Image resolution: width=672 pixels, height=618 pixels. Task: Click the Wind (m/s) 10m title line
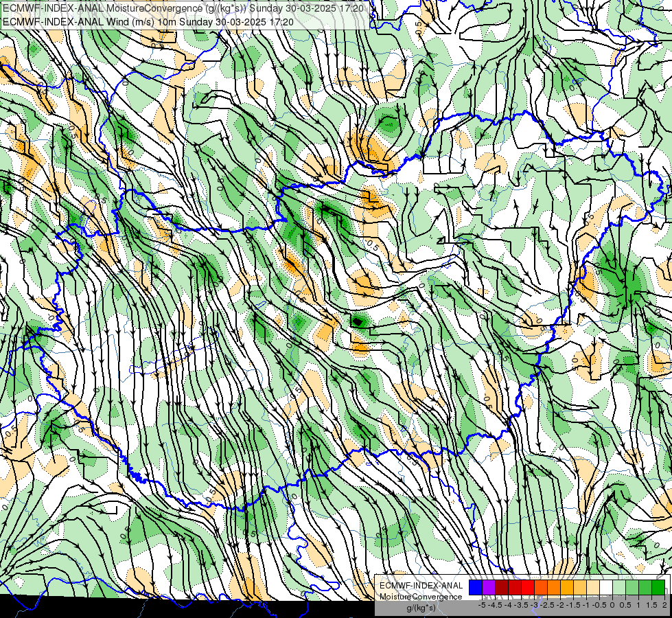pos(148,21)
